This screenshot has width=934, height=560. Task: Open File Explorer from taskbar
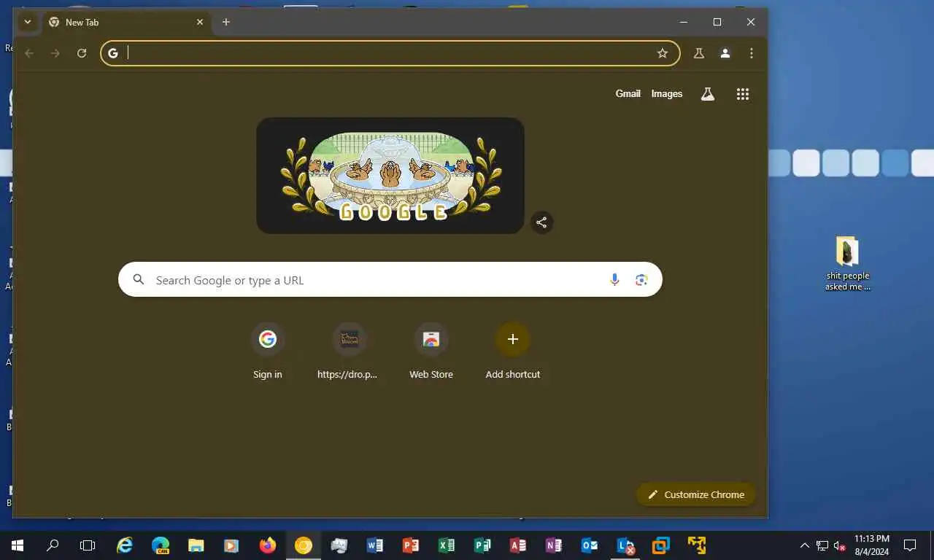(196, 545)
